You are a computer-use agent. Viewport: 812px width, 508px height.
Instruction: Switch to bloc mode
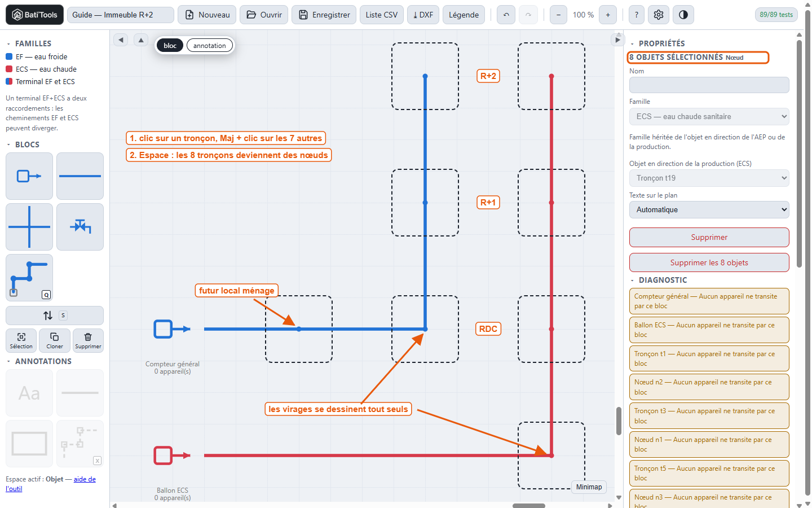tap(170, 46)
